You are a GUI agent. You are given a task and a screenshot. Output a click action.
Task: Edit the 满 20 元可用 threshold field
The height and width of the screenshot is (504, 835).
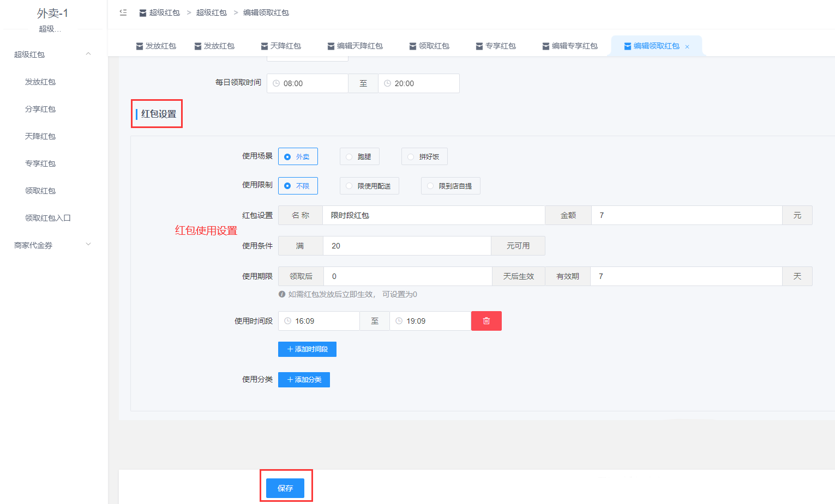point(407,246)
